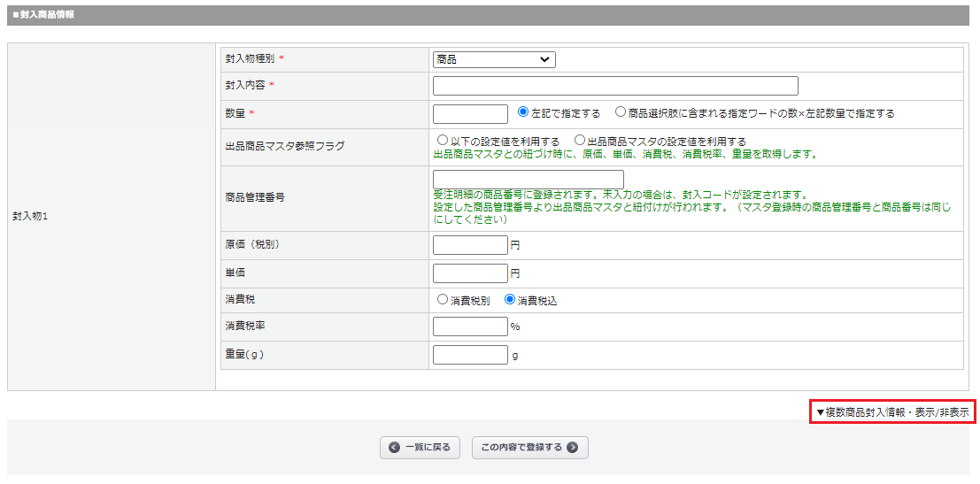Click the 商品管理番号 input field
The image size is (980, 484).
pyautogui.click(x=528, y=180)
